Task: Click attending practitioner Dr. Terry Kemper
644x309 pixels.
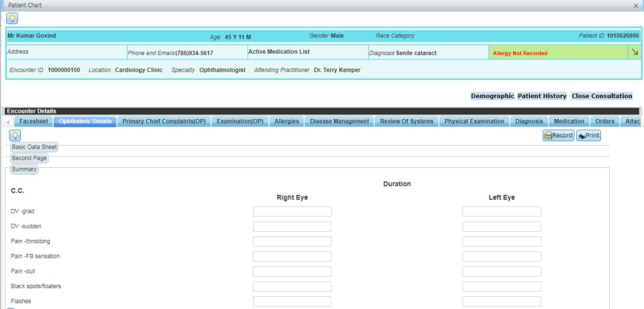Action: 337,70
